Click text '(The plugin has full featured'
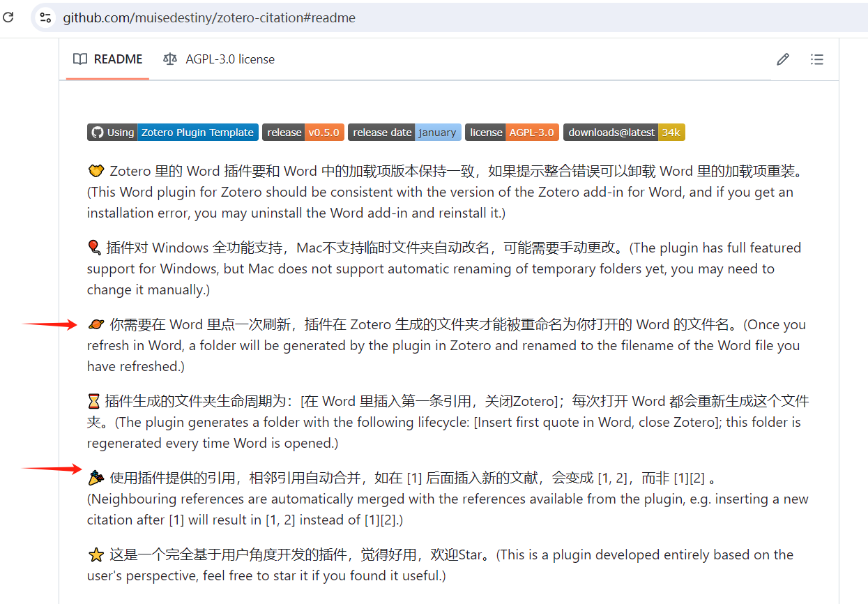The height and width of the screenshot is (604, 868). click(x=715, y=248)
